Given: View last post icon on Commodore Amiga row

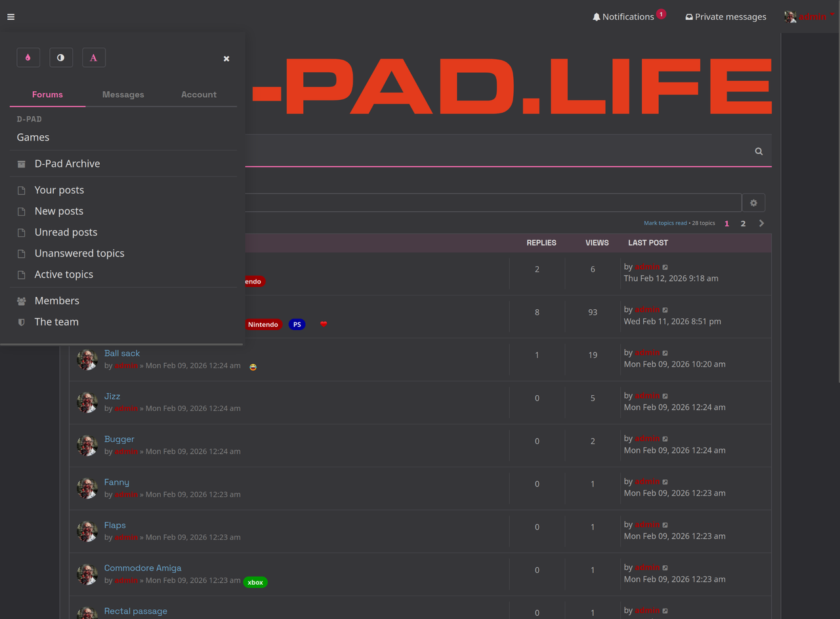Looking at the screenshot, I should [665, 568].
